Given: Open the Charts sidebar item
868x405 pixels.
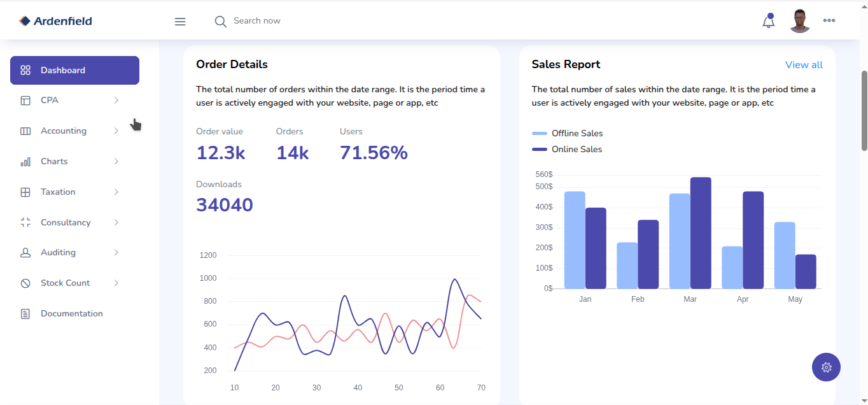Looking at the screenshot, I should point(54,162).
